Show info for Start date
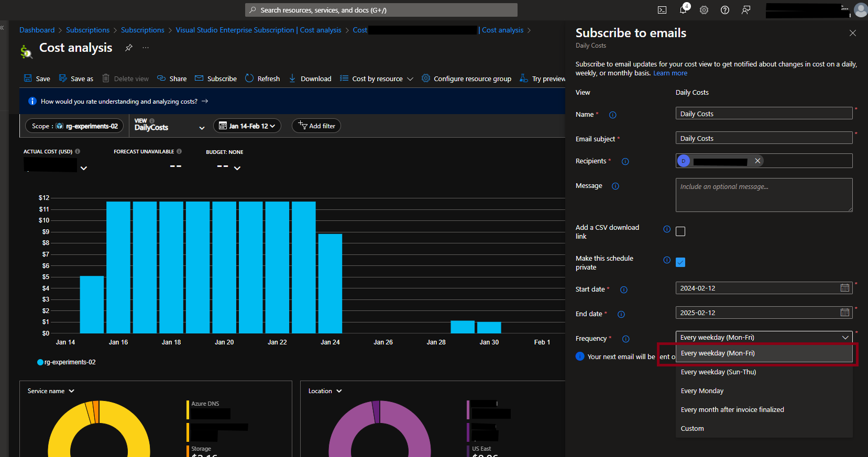Image resolution: width=868 pixels, height=457 pixels. pyautogui.click(x=623, y=289)
